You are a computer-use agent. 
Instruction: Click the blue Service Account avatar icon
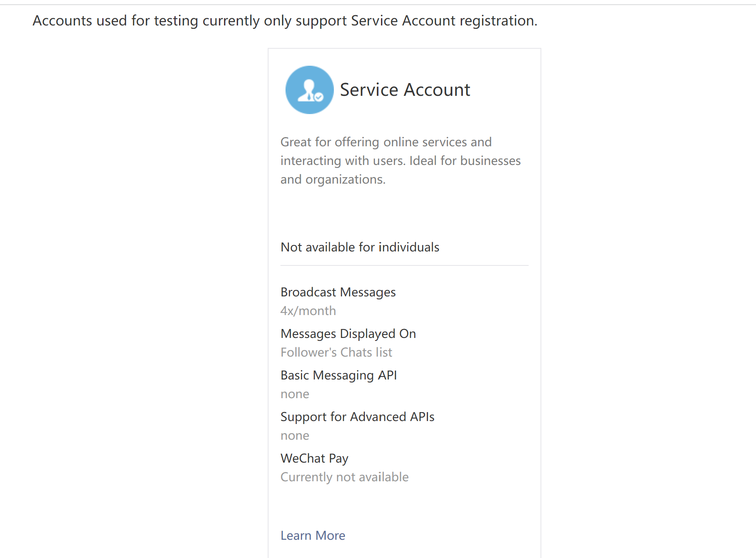pos(309,89)
